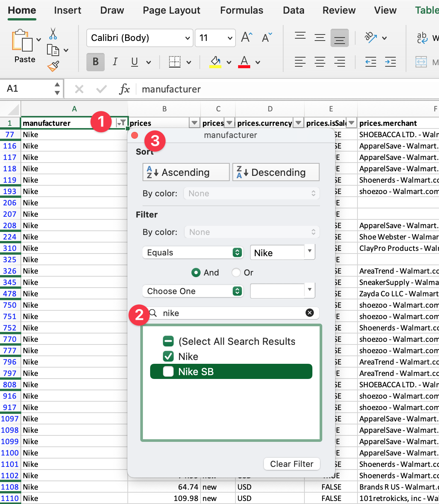Open the Equals condition dropdown
This screenshot has width=439, height=504.
point(193,253)
